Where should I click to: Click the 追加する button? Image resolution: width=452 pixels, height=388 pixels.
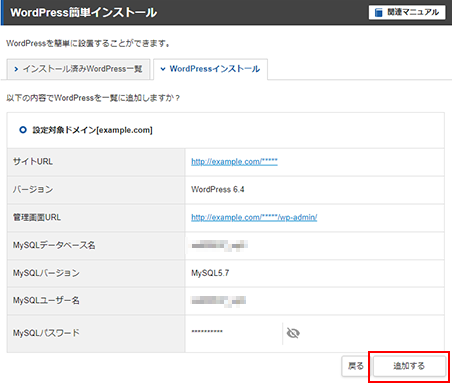(409, 366)
